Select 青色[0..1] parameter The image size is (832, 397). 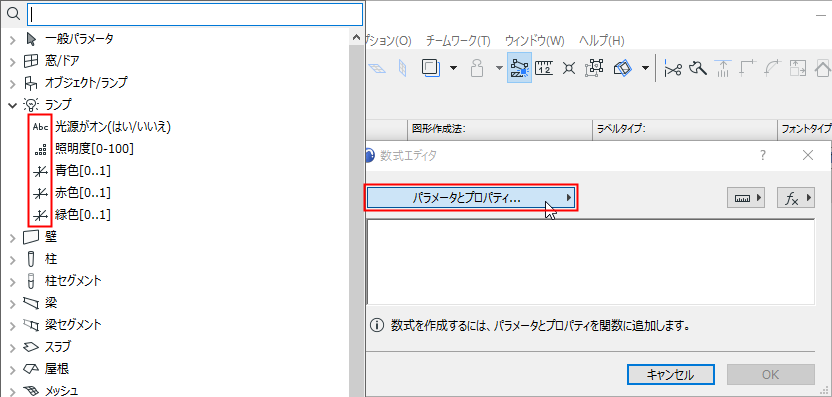pyautogui.click(x=82, y=171)
